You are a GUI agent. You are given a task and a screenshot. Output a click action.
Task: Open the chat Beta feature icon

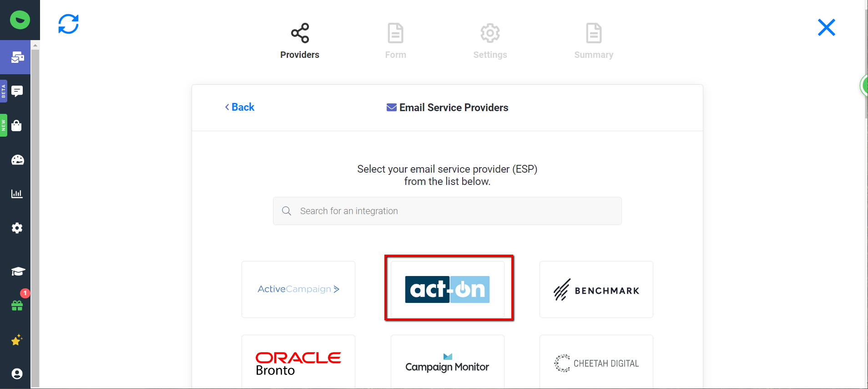click(x=17, y=91)
